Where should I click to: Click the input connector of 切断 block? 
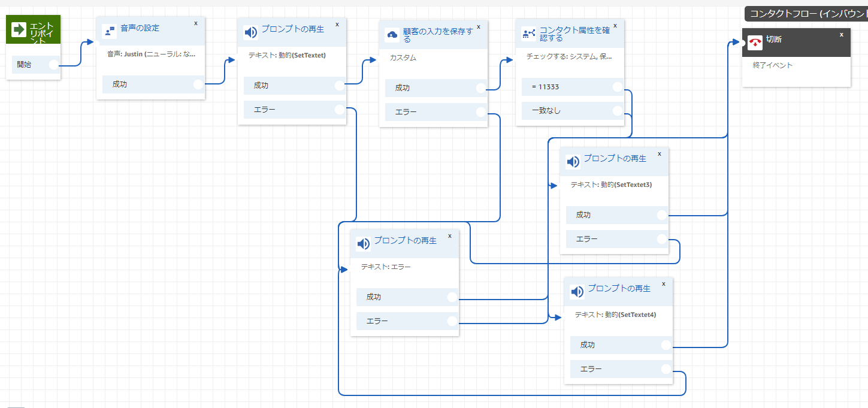pos(743,43)
